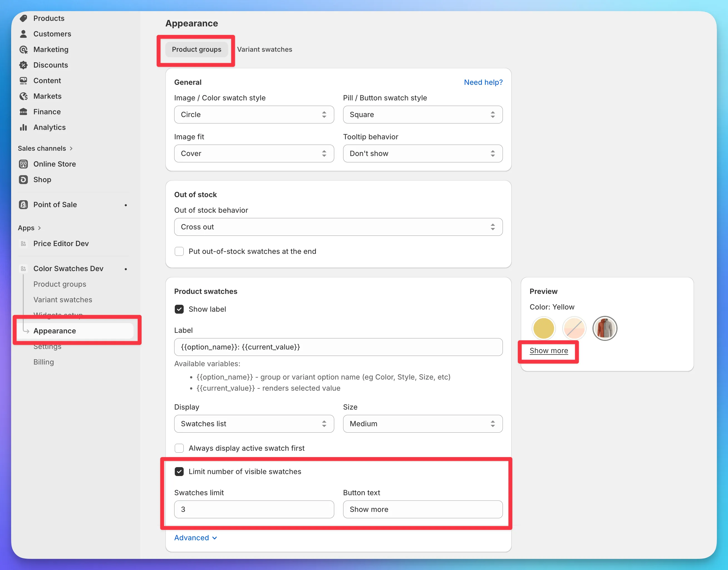
Task: Check Always display active swatch first
Action: (179, 448)
